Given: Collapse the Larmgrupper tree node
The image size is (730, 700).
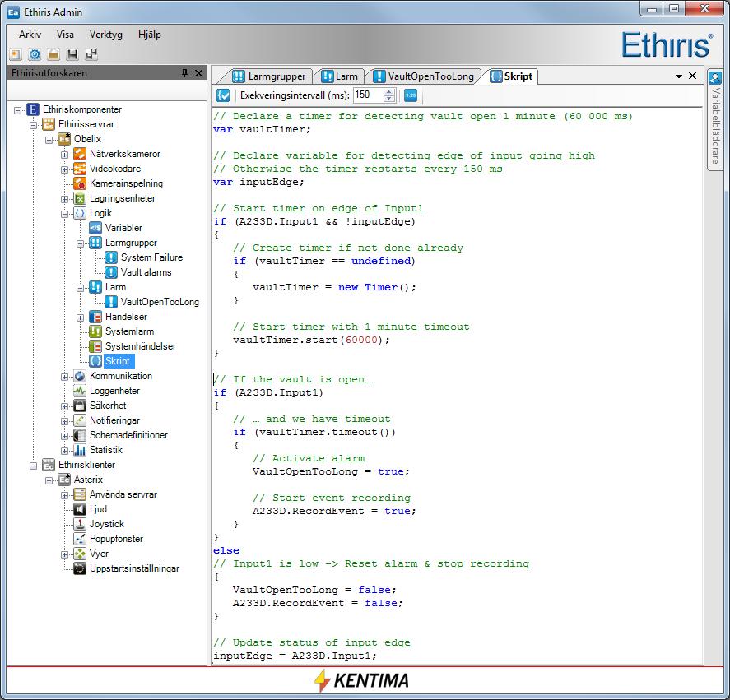Looking at the screenshot, I should click(x=80, y=243).
